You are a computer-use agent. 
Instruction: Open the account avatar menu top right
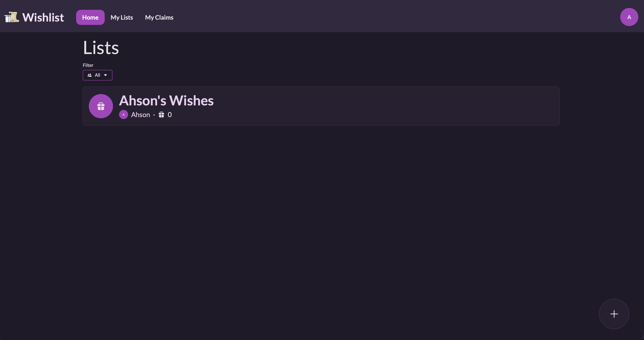click(x=629, y=17)
